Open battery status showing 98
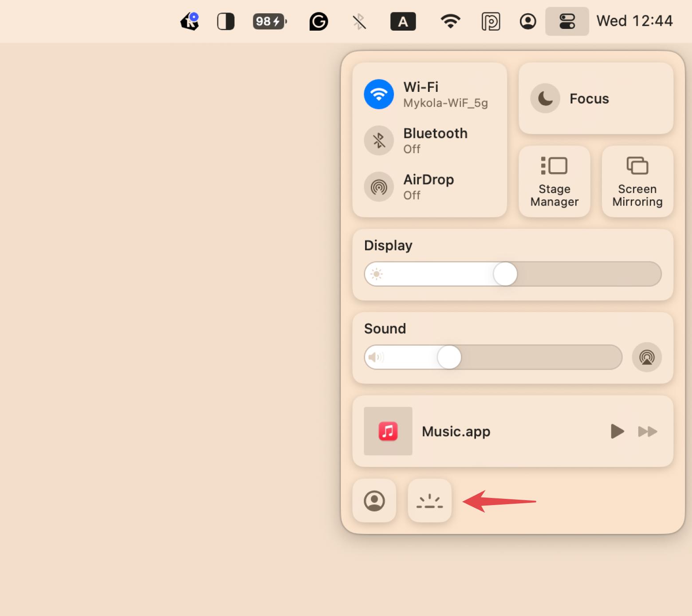 270,21
